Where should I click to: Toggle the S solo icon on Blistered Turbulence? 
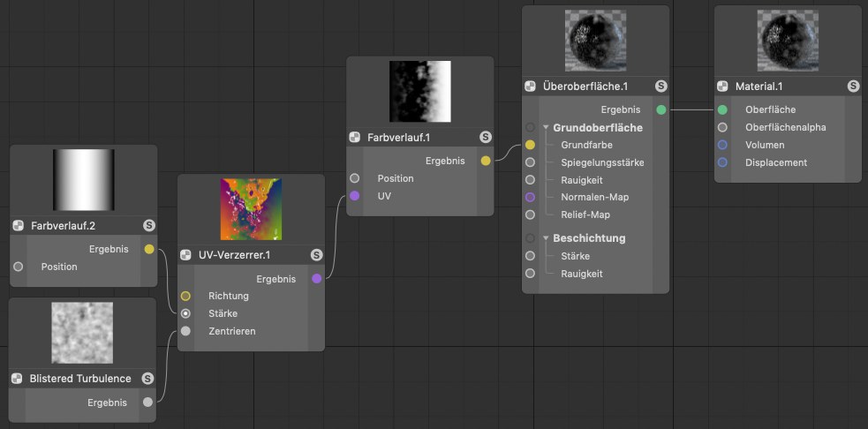click(x=147, y=379)
